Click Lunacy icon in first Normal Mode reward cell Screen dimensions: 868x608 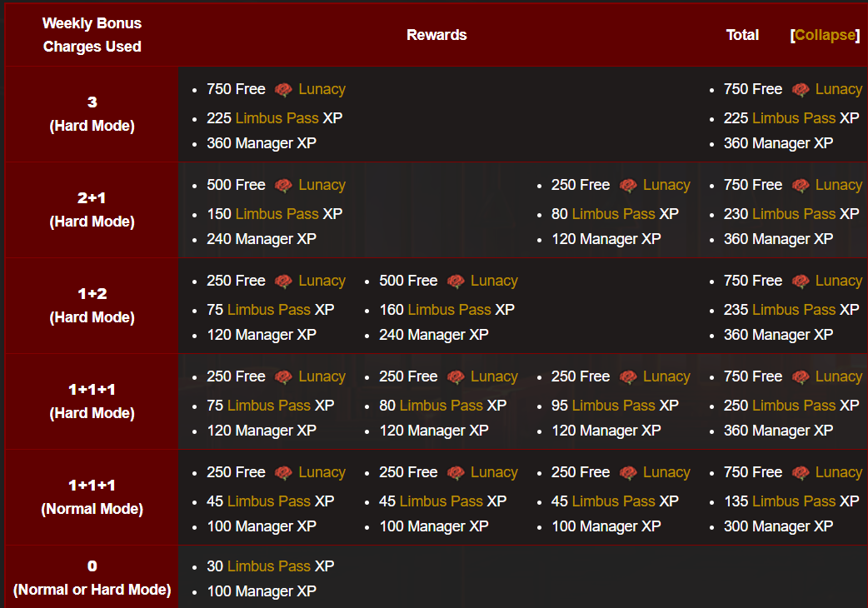click(283, 472)
